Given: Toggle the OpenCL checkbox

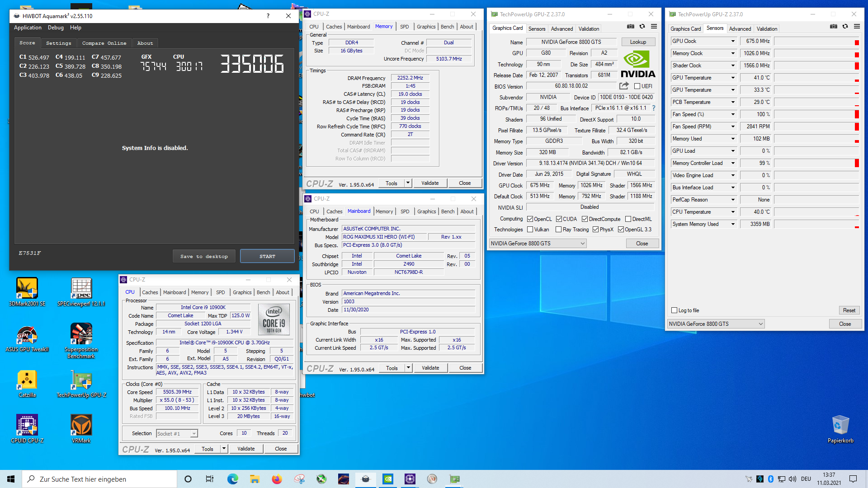Looking at the screenshot, I should pos(530,219).
